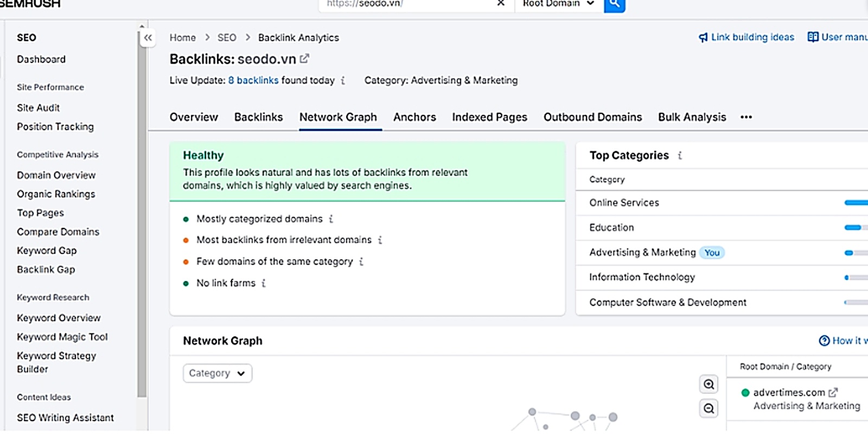The image size is (868, 434).
Task: Open Domain Overview in sidebar
Action: 56,175
